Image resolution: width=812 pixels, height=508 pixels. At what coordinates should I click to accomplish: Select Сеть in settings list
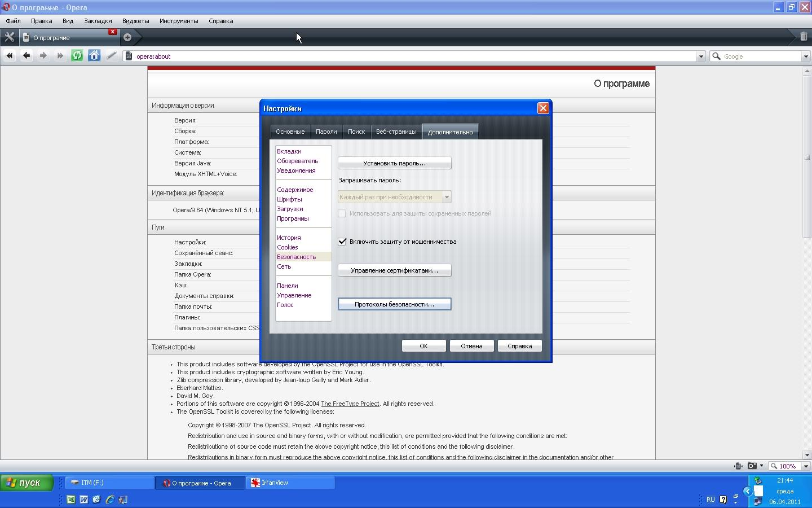tap(284, 266)
